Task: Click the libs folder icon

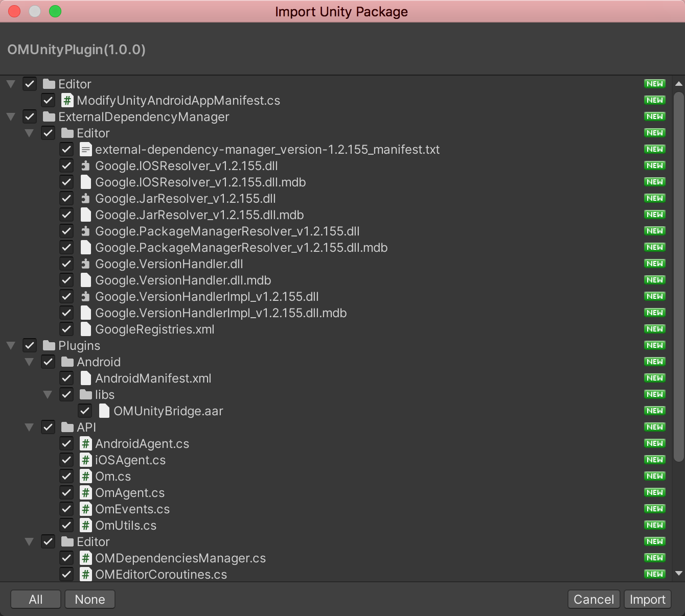Action: tap(86, 395)
